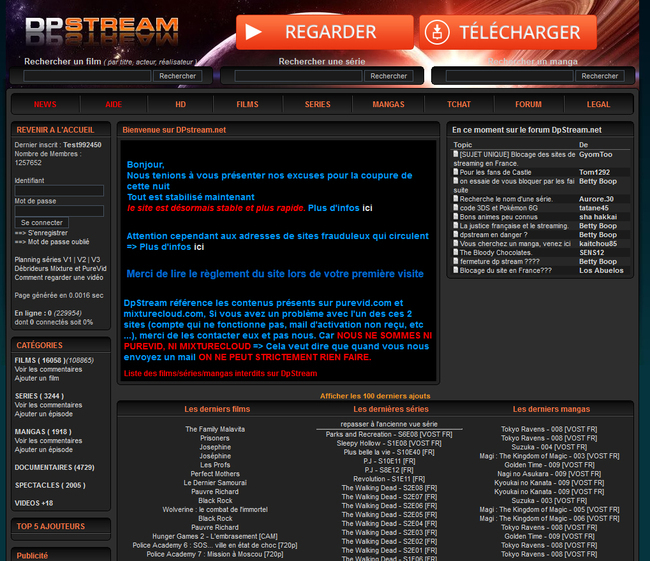The image size is (650, 561).
Task: Click forum user 'Los Abuelos'
Action: pos(601,270)
